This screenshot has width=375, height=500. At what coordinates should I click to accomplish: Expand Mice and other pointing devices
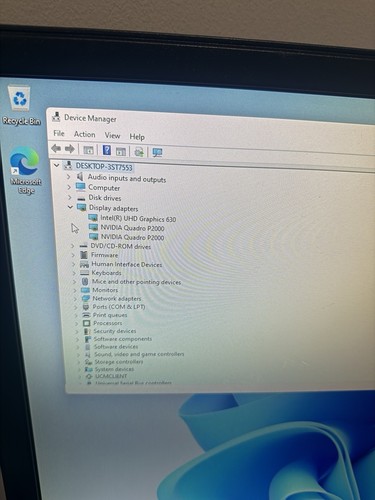(75, 282)
